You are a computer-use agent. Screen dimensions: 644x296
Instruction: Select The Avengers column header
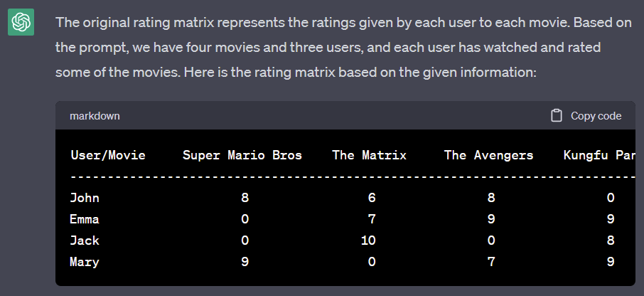click(488, 155)
